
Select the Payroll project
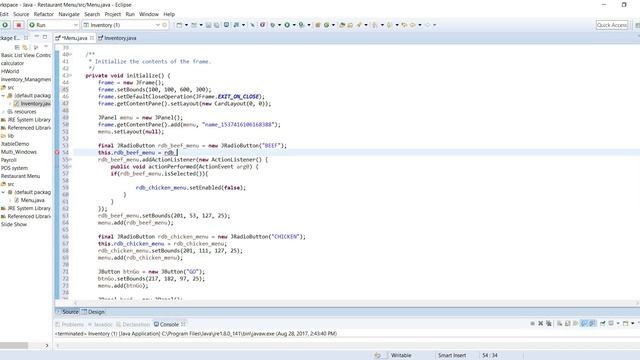point(9,160)
